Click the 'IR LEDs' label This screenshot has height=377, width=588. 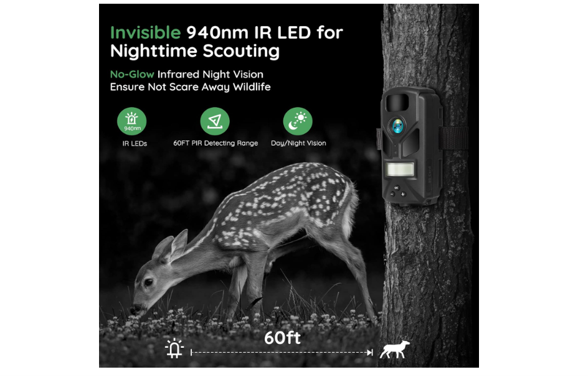coord(135,143)
